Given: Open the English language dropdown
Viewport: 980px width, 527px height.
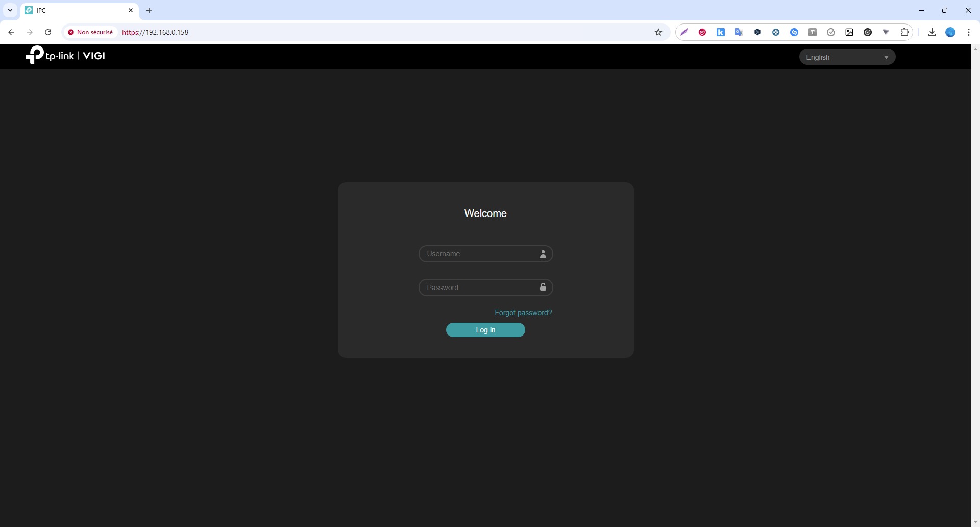Looking at the screenshot, I should [x=847, y=57].
